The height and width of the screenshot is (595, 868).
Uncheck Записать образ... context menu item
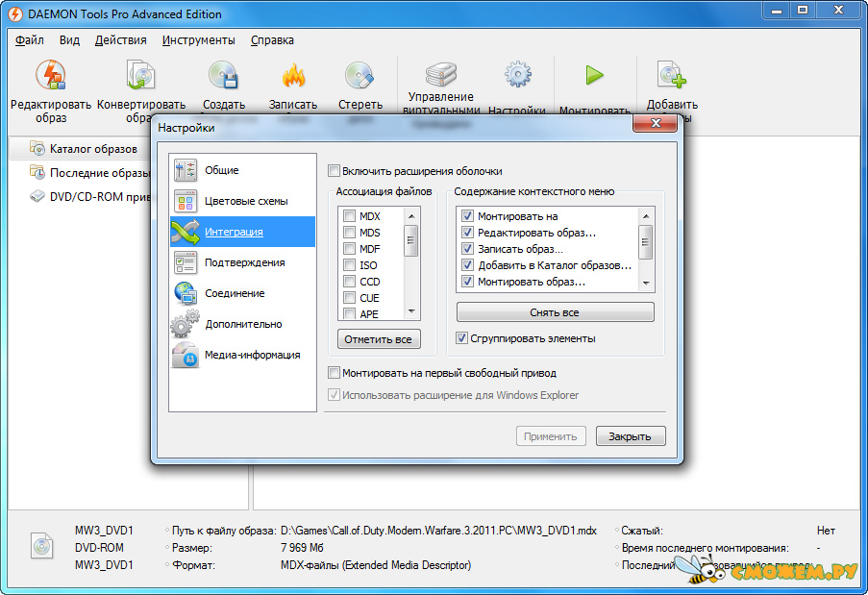click(468, 249)
